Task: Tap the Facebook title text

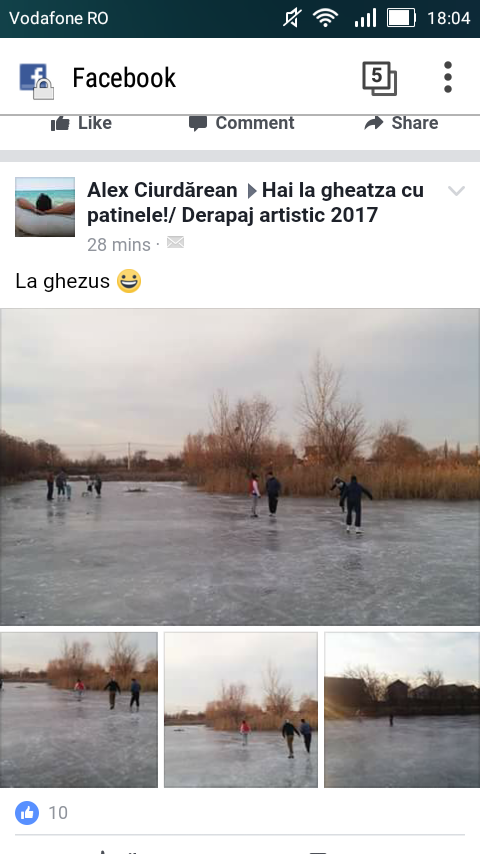Action: point(124,78)
